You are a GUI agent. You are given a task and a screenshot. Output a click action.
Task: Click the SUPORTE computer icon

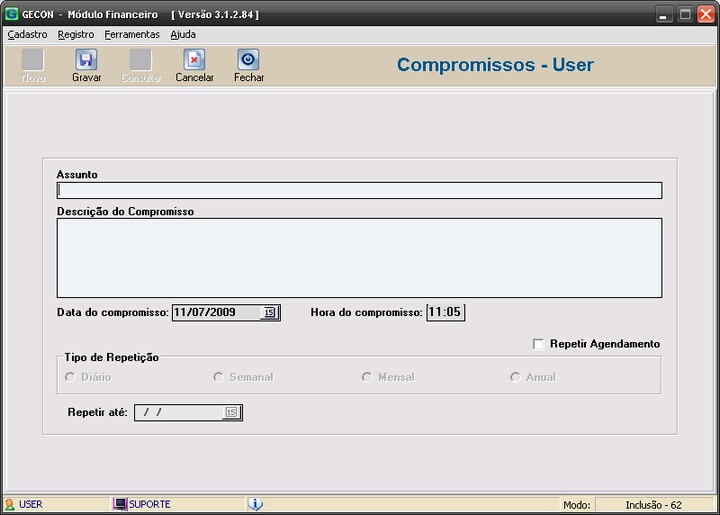pos(120,504)
